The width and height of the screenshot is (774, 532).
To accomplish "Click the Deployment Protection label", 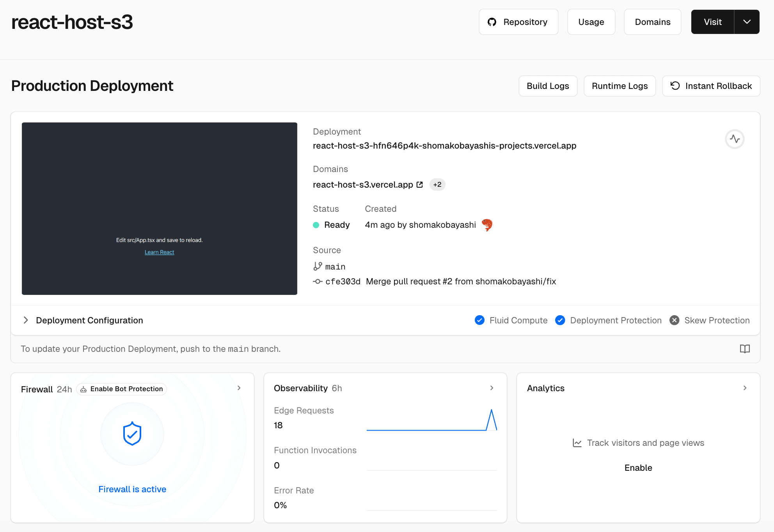I will [616, 320].
